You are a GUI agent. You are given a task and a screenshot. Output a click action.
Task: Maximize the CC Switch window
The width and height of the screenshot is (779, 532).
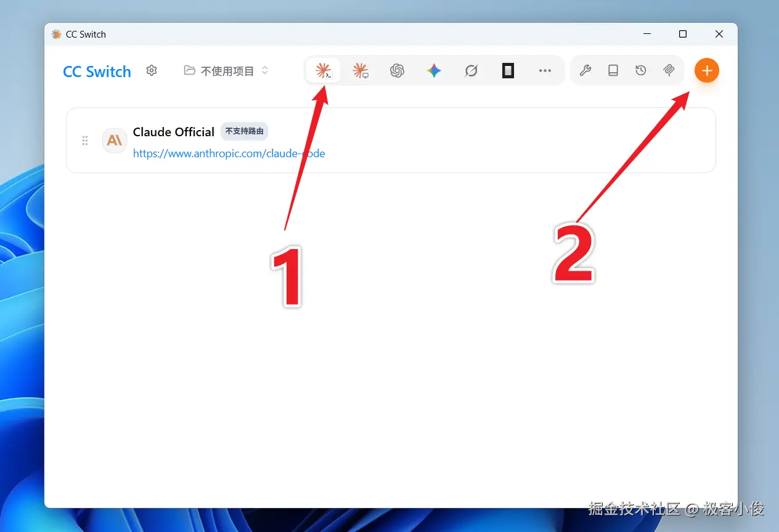click(x=683, y=35)
